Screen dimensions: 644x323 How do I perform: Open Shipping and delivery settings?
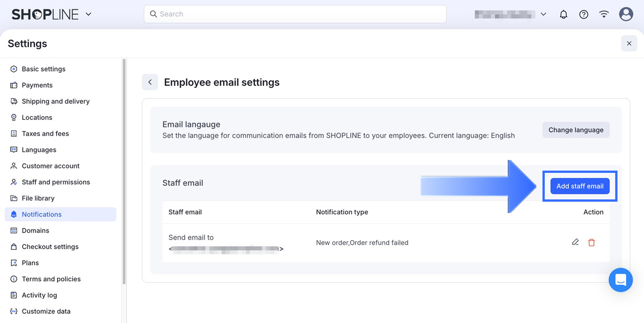click(56, 101)
